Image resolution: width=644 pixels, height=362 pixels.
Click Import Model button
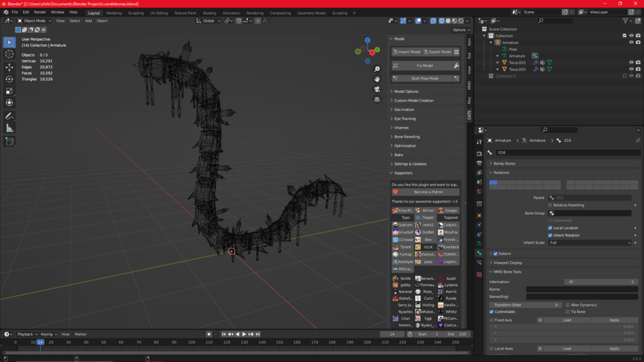pos(407,52)
